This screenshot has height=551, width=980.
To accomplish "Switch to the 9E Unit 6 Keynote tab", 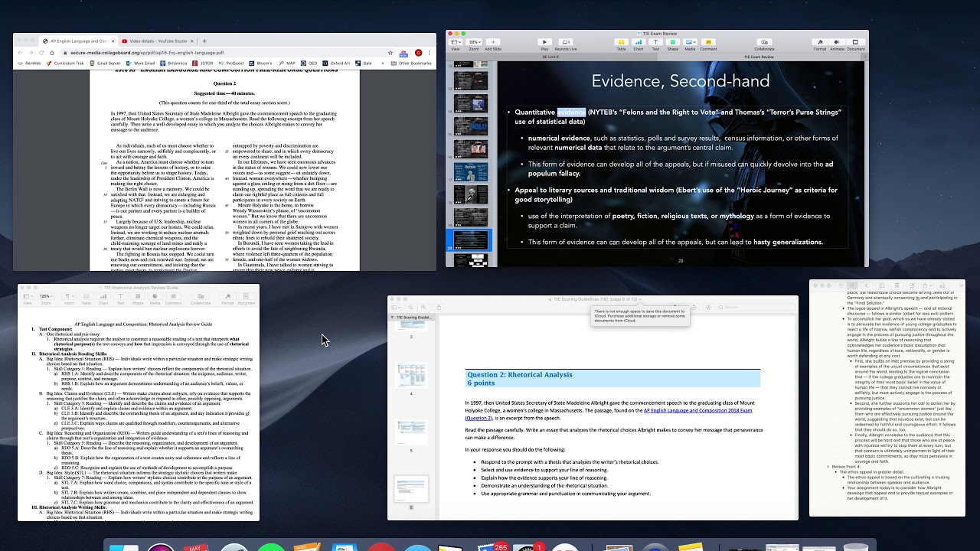I will (x=550, y=57).
